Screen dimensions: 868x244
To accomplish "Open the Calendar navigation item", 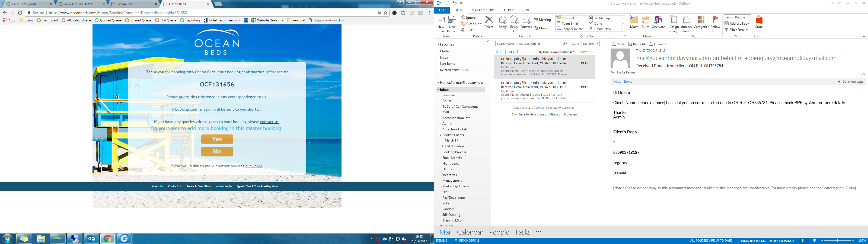I will pos(470,232).
